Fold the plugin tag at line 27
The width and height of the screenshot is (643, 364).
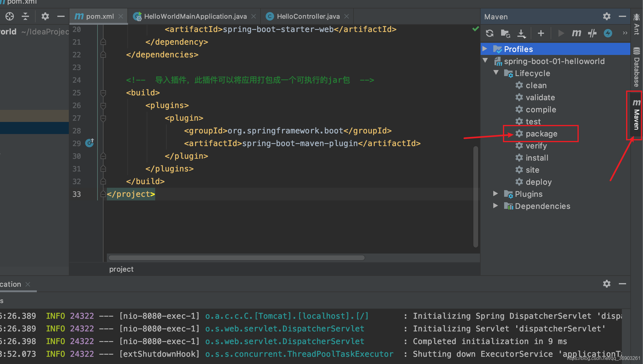coord(103,118)
